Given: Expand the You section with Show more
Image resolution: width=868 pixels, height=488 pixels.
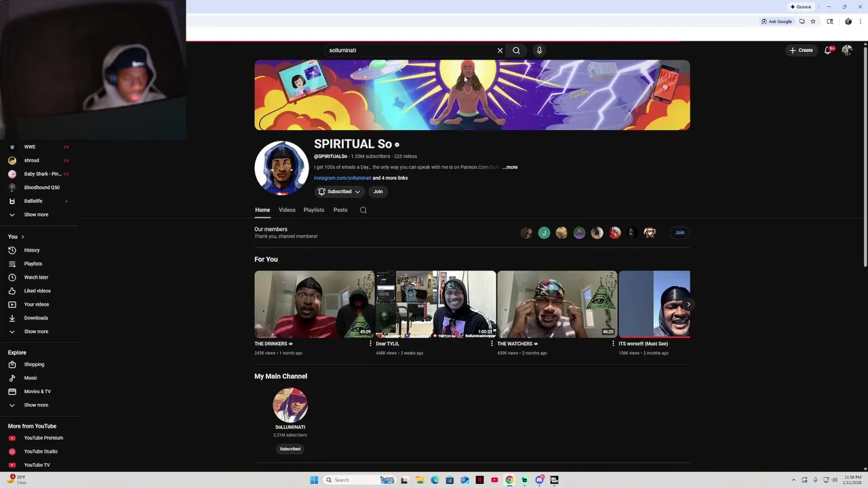Looking at the screenshot, I should 36,331.
